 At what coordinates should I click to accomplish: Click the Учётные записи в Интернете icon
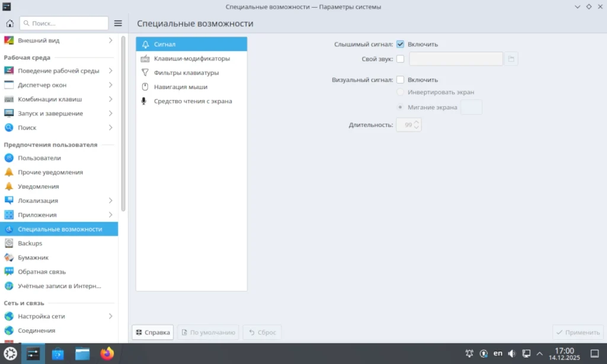pos(9,286)
